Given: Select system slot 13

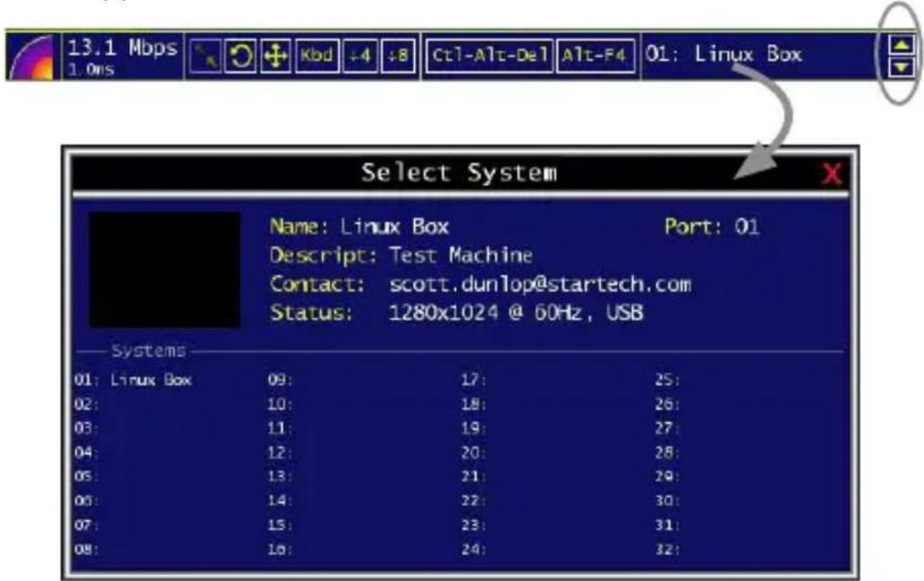Looking at the screenshot, I should (280, 476).
